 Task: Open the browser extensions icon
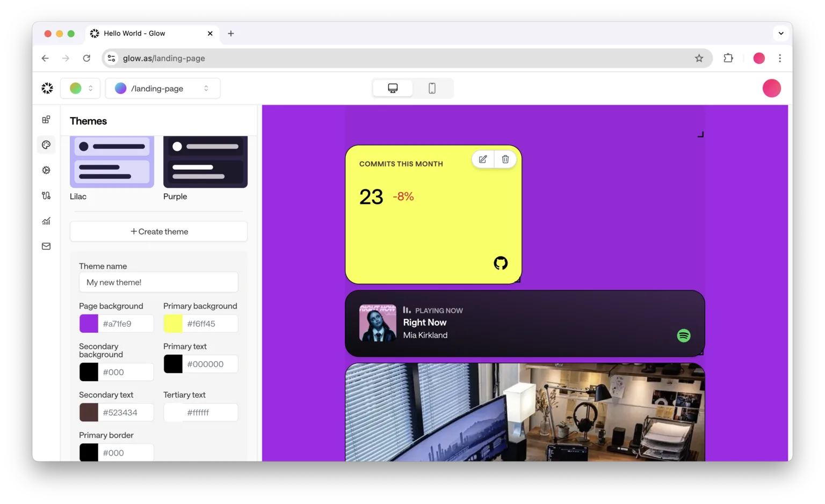coord(728,58)
